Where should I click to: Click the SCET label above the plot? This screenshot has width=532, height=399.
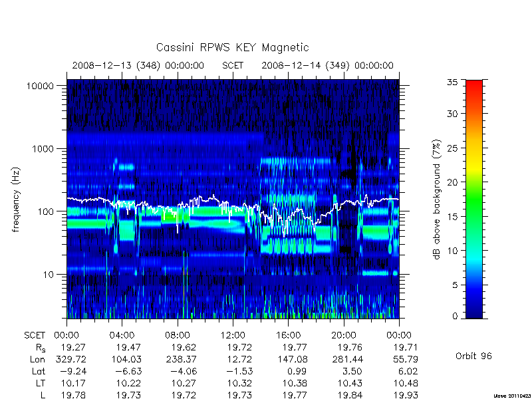point(233,65)
